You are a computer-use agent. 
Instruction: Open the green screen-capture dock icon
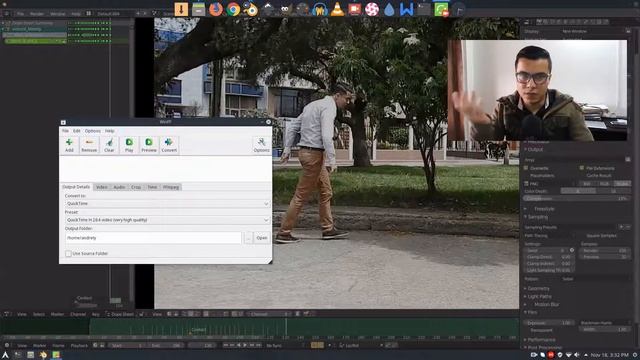point(441,9)
